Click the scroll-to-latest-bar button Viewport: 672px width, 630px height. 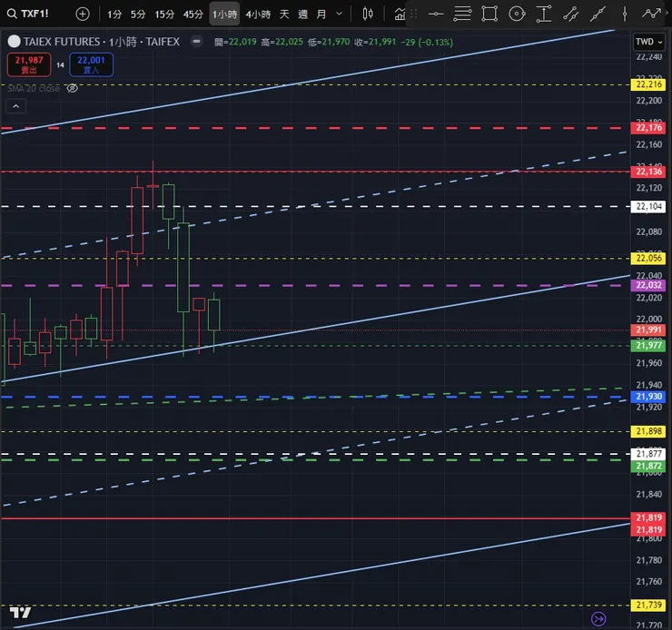coord(598,618)
